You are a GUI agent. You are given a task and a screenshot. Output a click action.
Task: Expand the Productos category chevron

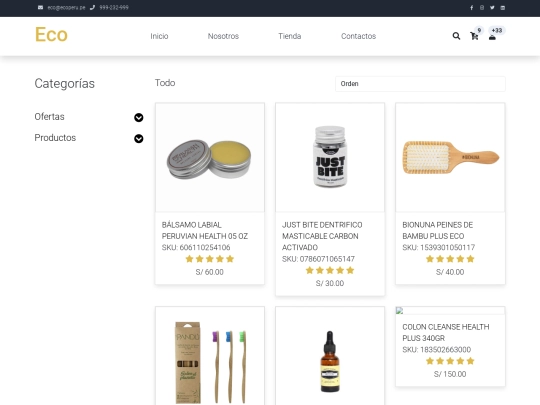(138, 138)
